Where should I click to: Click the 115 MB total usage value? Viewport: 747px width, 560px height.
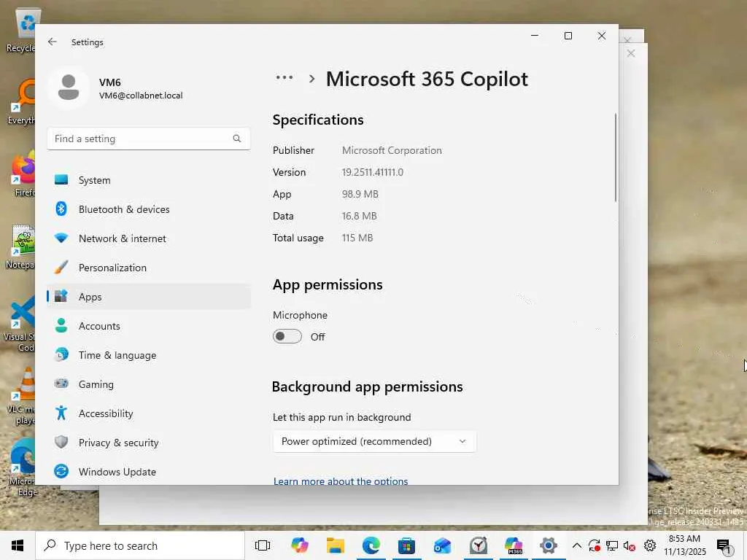(357, 238)
